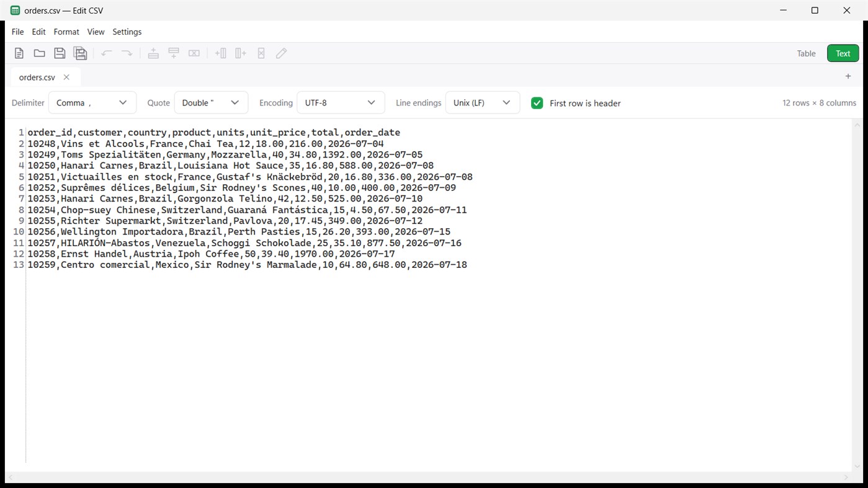Open the Quote character dropdown
The height and width of the screenshot is (488, 868).
tap(211, 103)
